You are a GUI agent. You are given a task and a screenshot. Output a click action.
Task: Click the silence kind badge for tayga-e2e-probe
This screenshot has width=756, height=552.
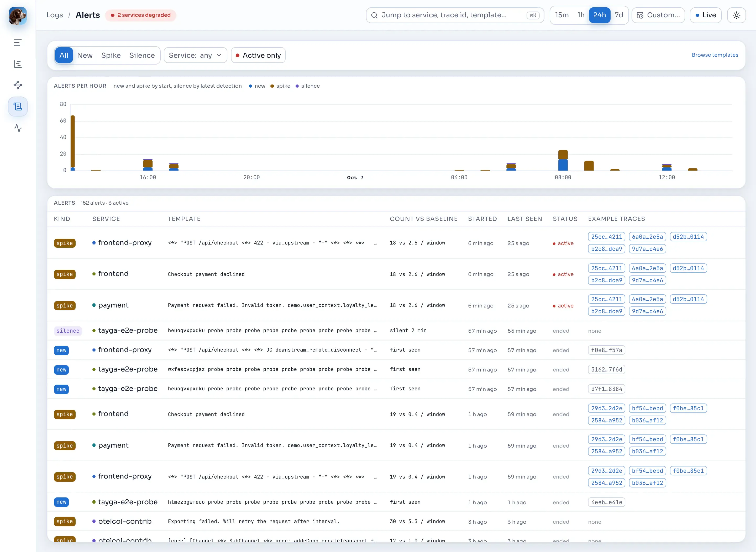tap(68, 331)
